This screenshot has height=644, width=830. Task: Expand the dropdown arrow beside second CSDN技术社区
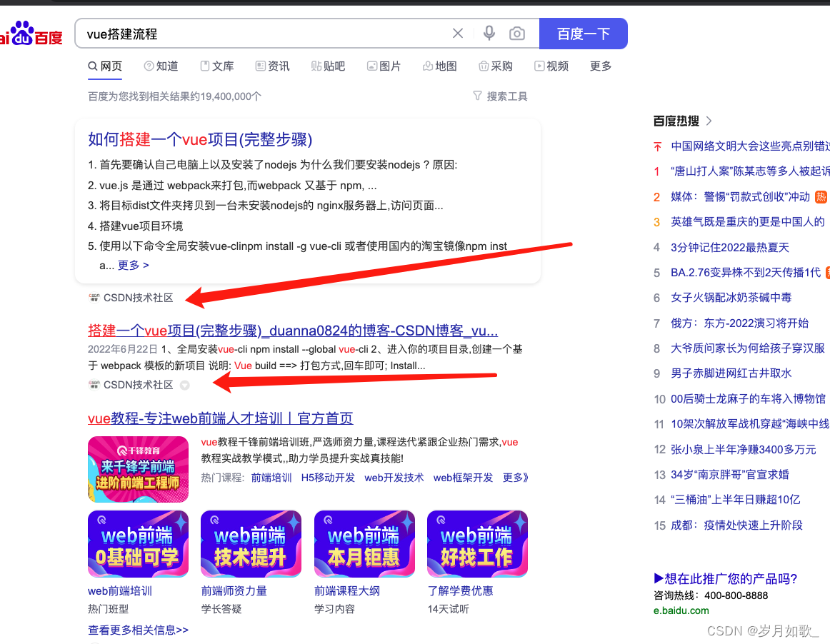185,386
